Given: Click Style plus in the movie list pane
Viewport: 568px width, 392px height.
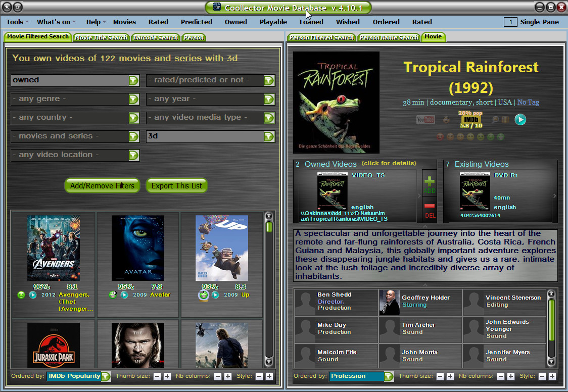Looking at the screenshot, I should pyautogui.click(x=269, y=376).
